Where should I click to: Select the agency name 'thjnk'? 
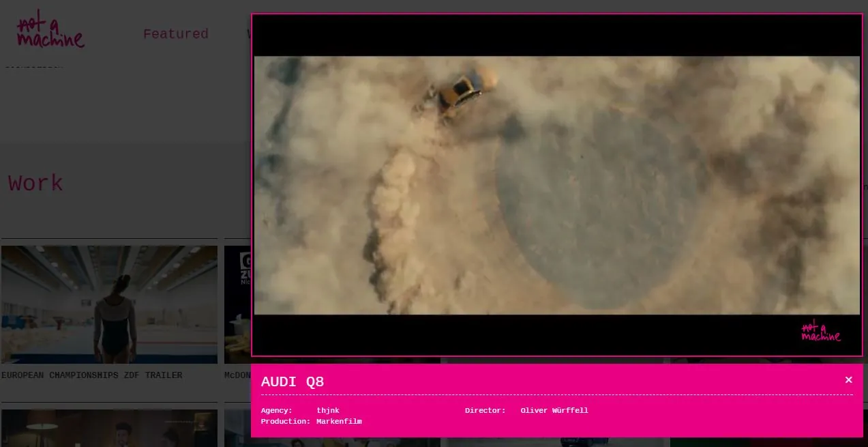click(x=328, y=410)
